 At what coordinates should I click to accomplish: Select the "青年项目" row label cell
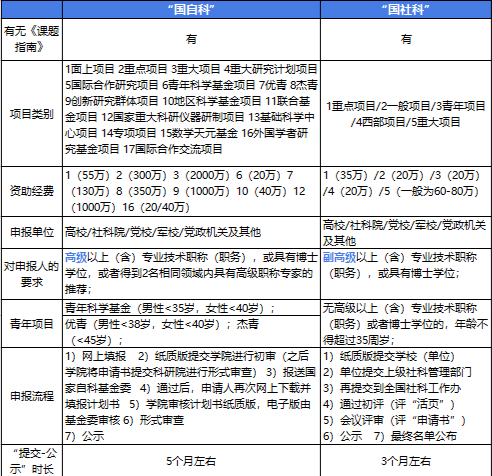(x=32, y=323)
